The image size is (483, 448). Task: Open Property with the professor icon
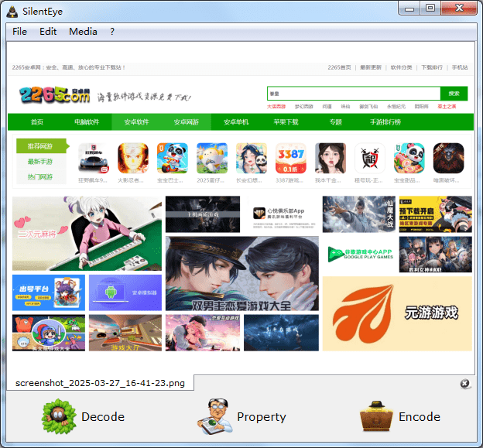click(241, 416)
